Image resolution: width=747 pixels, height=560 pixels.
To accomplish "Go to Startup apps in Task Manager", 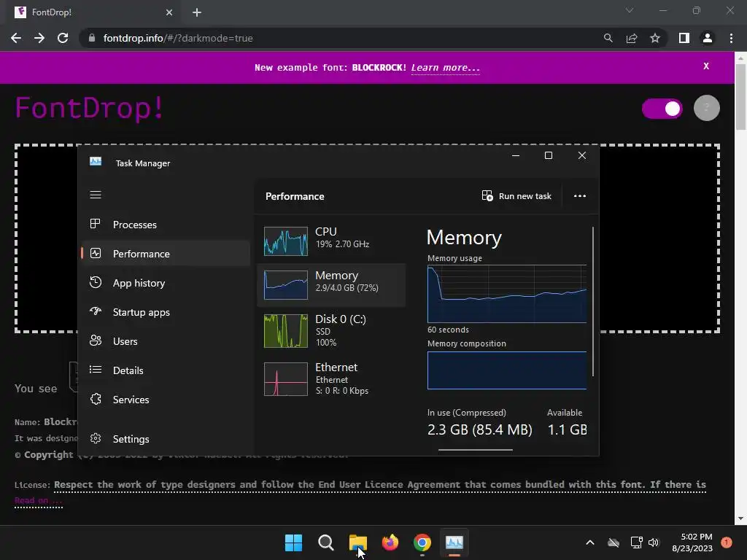I will click(166, 312).
